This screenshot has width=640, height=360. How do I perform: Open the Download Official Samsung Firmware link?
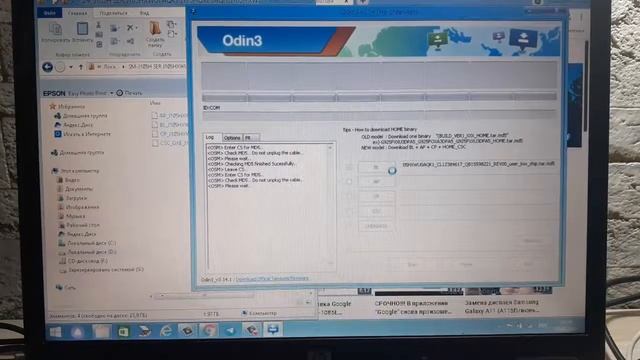[272, 279]
